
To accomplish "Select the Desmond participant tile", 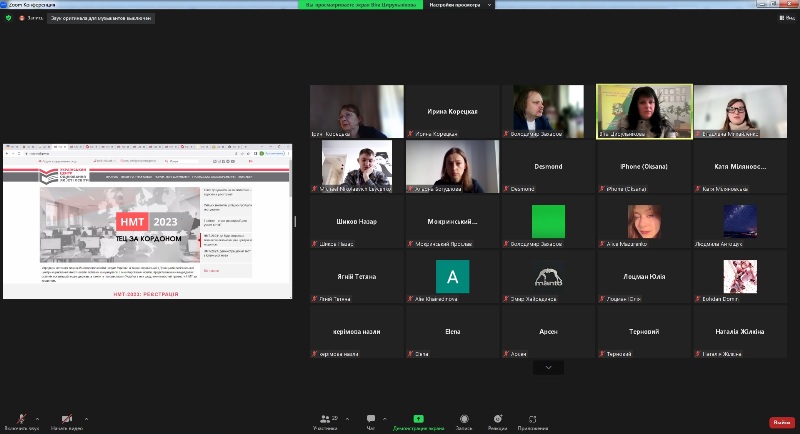I will pos(548,167).
